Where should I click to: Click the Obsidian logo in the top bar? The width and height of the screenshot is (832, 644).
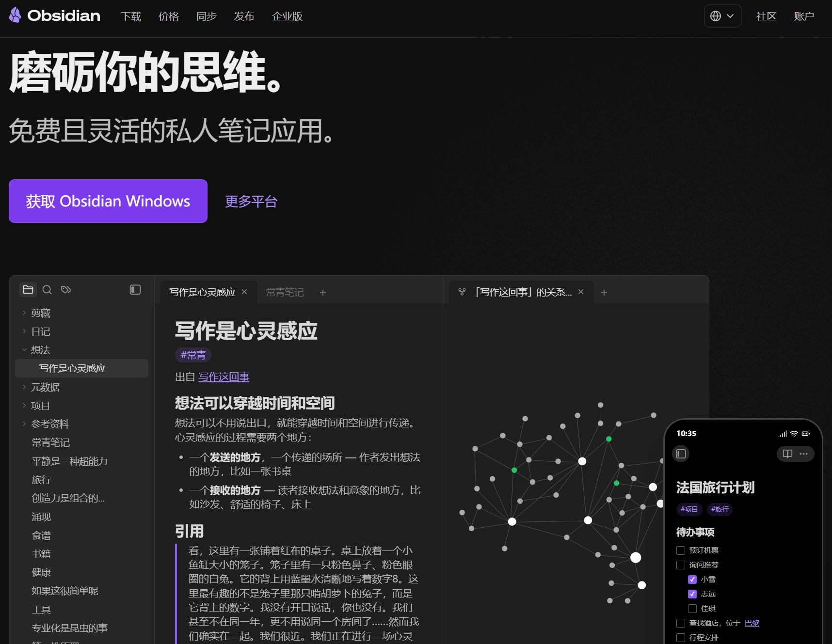pos(54,16)
